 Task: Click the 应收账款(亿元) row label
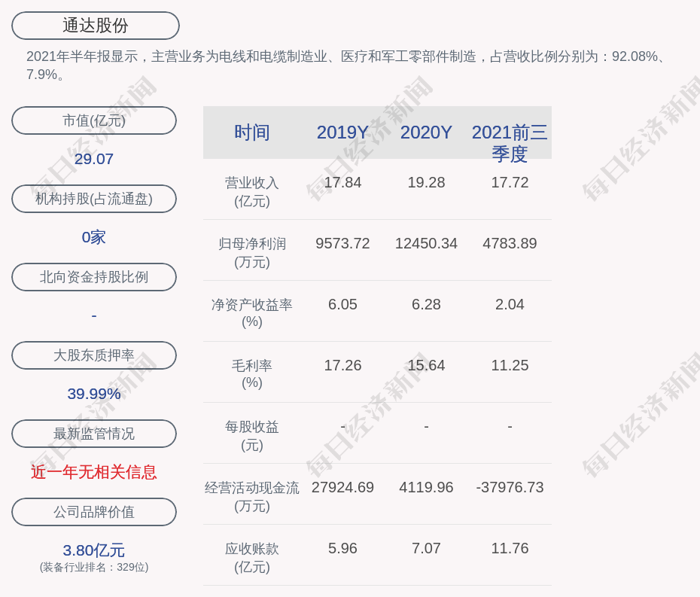[x=252, y=558]
